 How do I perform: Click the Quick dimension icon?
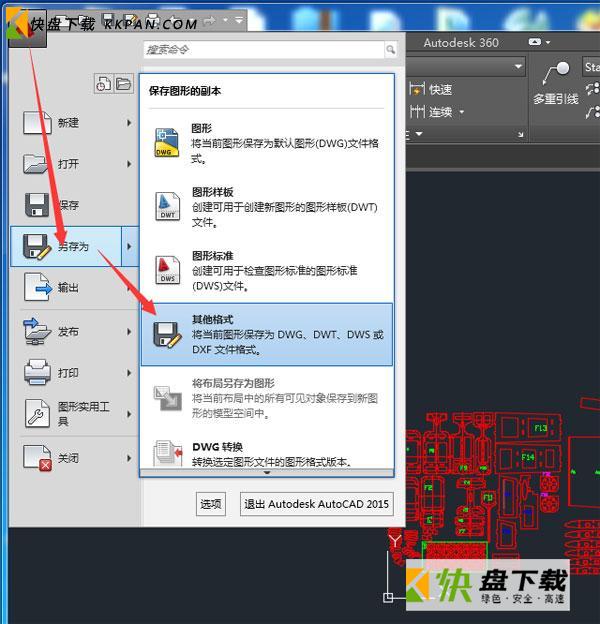417,89
